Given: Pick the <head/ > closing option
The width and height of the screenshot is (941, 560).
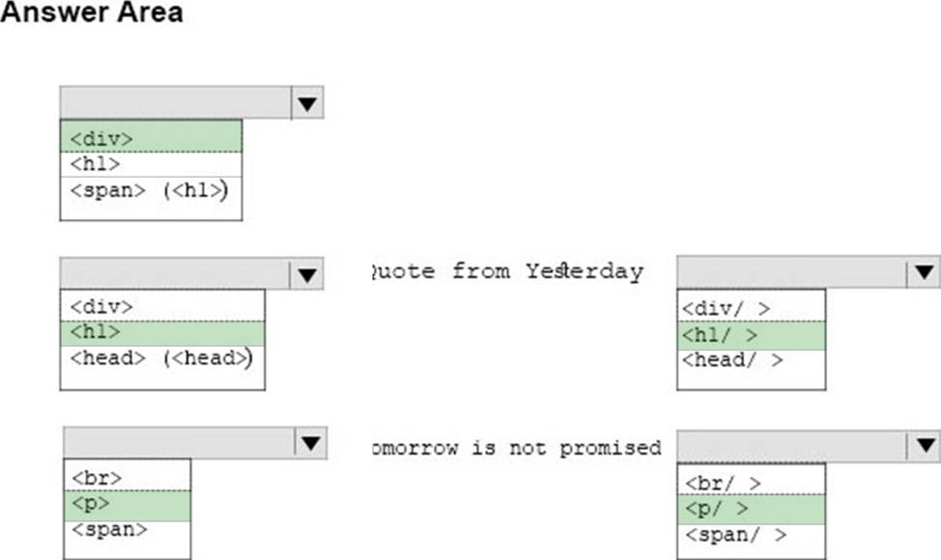Looking at the screenshot, I should coord(752,360).
